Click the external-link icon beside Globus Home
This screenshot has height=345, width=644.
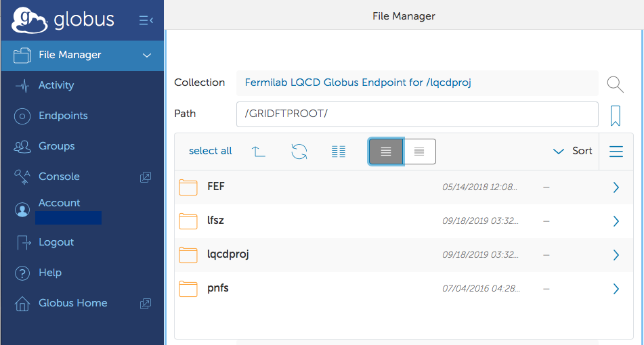point(146,304)
